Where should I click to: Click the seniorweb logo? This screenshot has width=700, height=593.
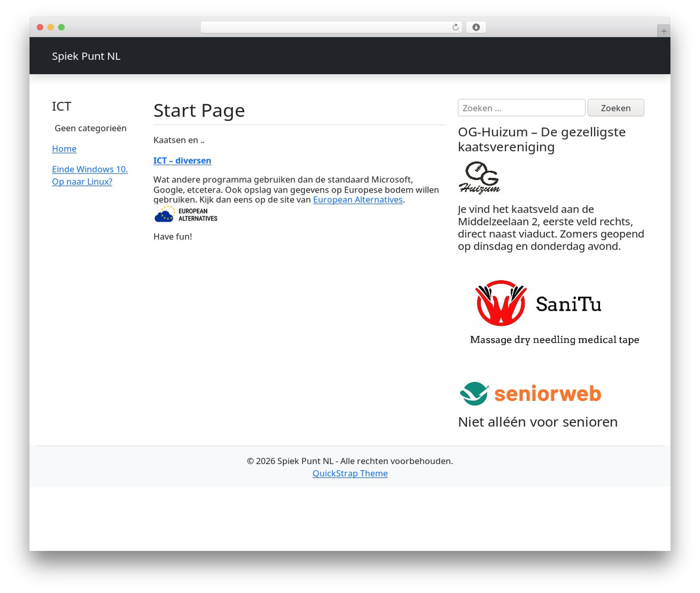[x=531, y=393]
